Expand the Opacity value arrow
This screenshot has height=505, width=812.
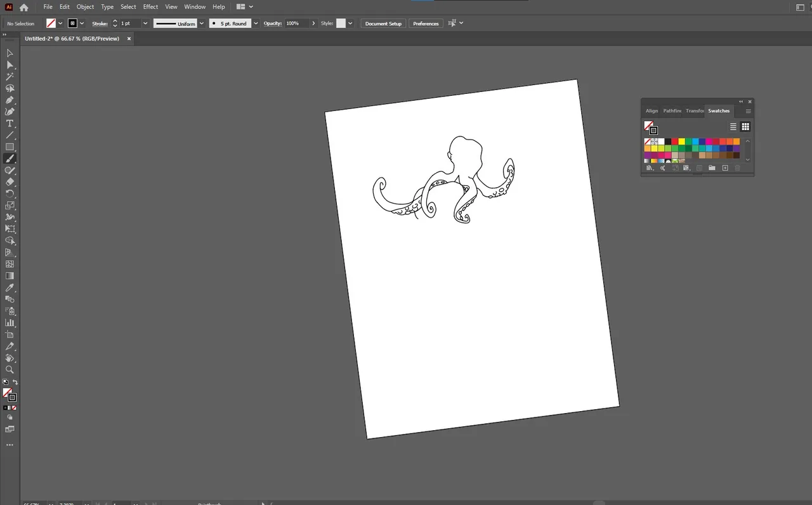313,23
